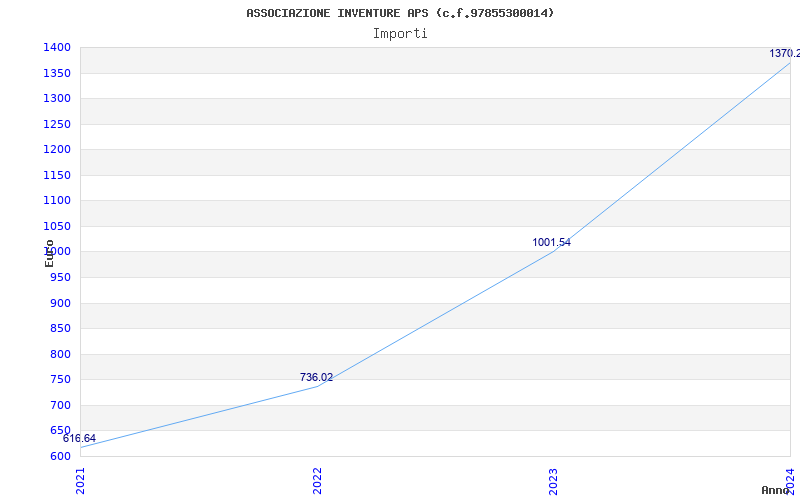Click the 2024 x-axis label
Viewport: 800px width, 500px height.
pos(790,480)
